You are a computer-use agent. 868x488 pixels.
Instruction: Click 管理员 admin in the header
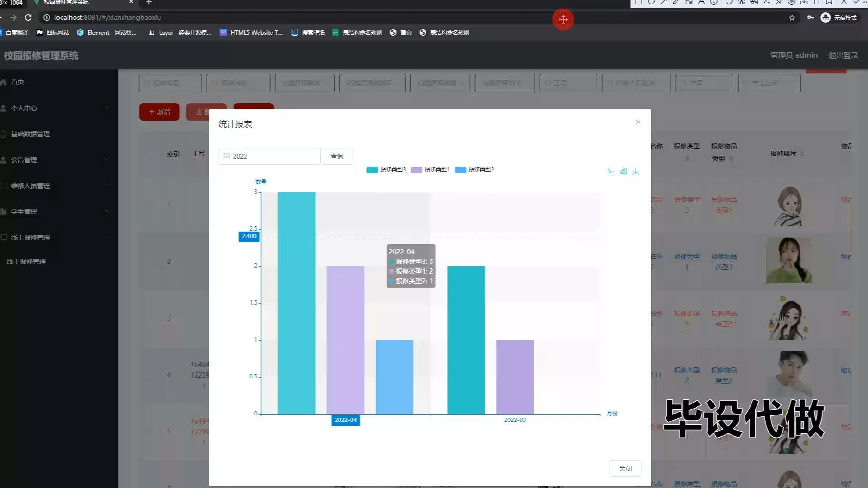(794, 55)
